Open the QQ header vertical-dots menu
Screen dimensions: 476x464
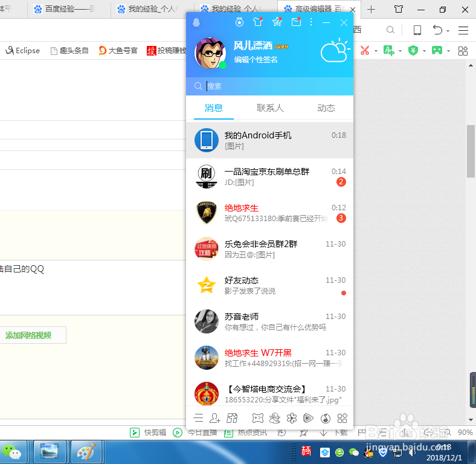tap(311, 22)
